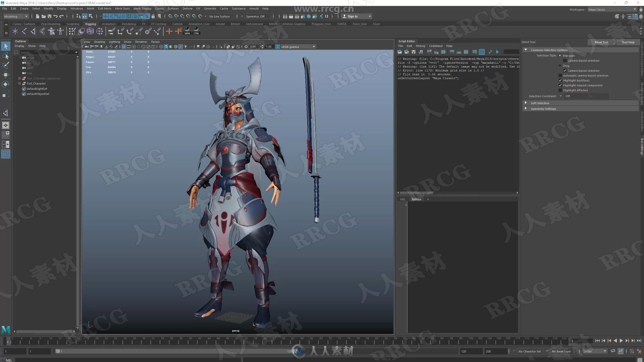644x362 pixels.
Task: Click the Undo arrow icon
Action: (x=55, y=16)
